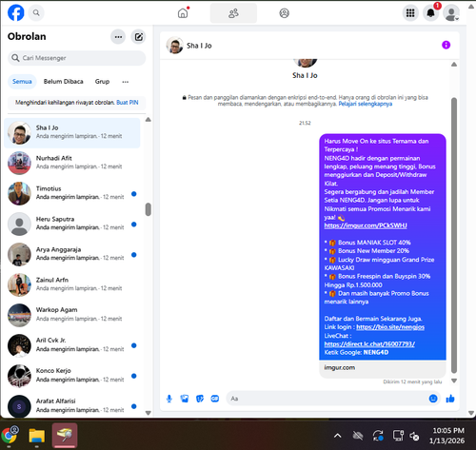Open Chrome from the taskbar
Image resolution: width=476 pixels, height=450 pixels.
[x=10, y=436]
